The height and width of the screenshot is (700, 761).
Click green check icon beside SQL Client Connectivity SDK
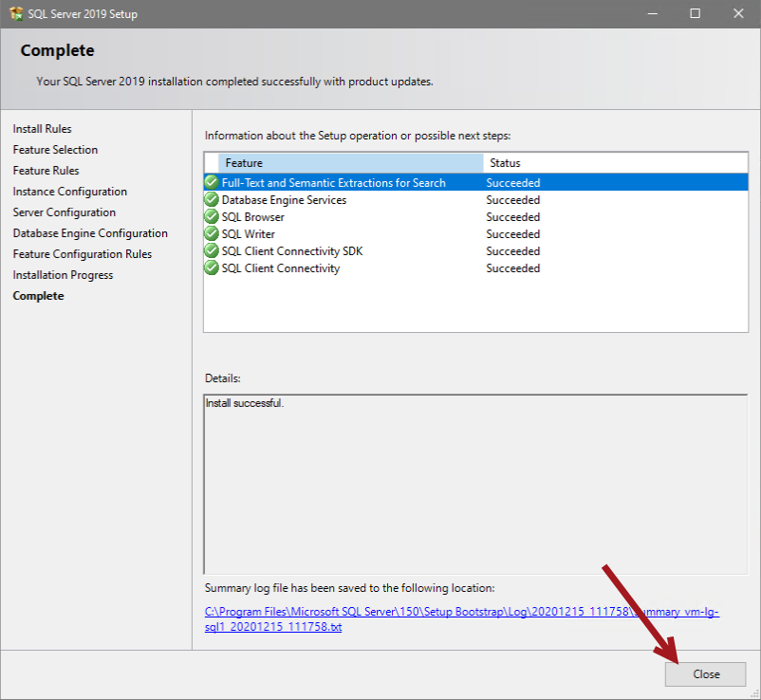pos(212,250)
